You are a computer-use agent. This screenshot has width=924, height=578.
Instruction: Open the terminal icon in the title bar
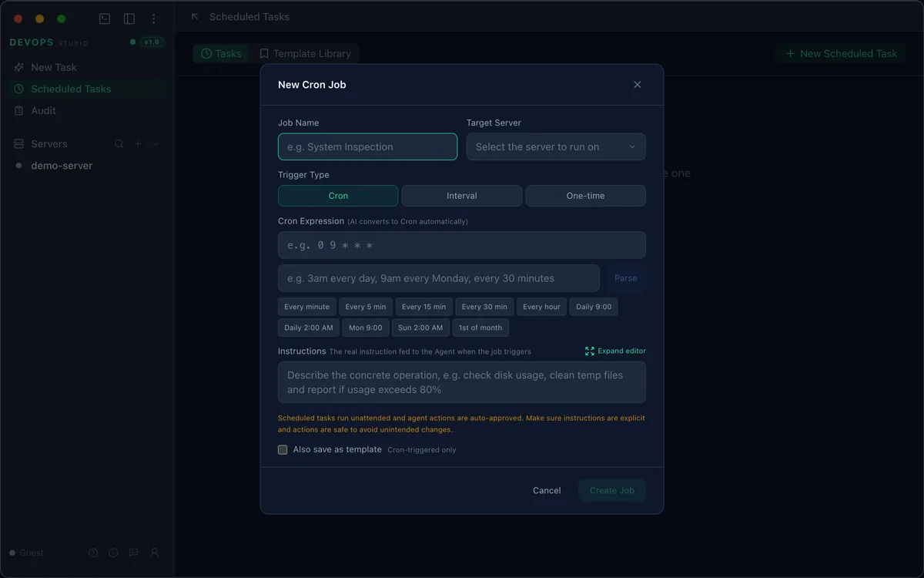pyautogui.click(x=105, y=18)
